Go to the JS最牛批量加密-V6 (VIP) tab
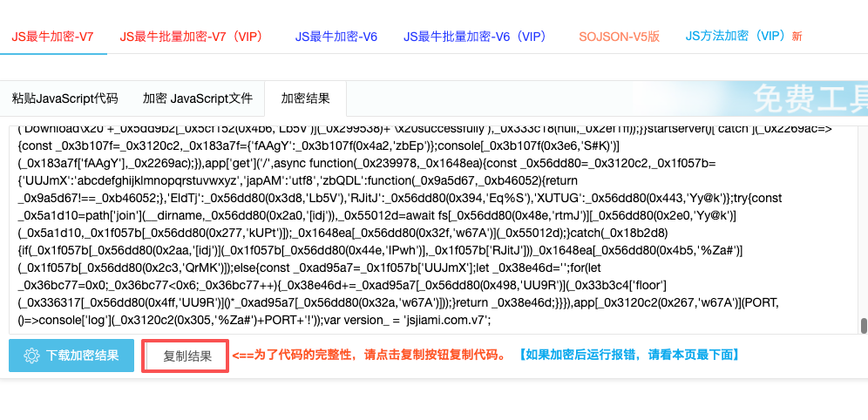 474,37
